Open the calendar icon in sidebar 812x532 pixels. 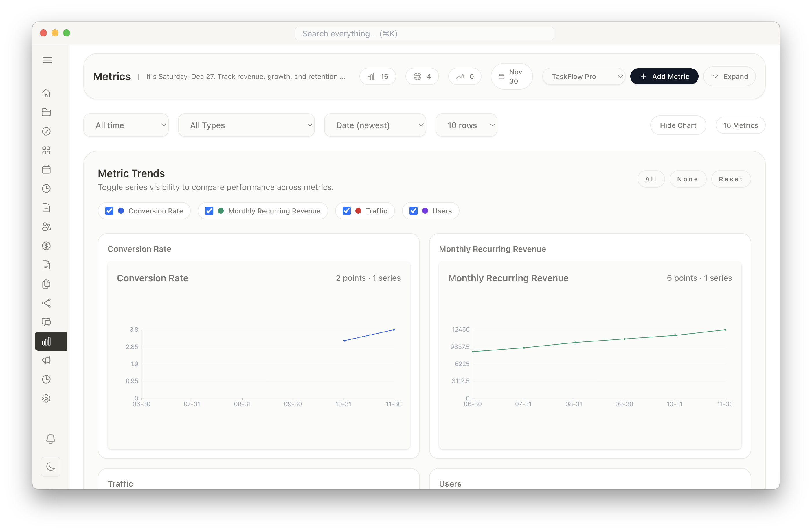(x=46, y=169)
